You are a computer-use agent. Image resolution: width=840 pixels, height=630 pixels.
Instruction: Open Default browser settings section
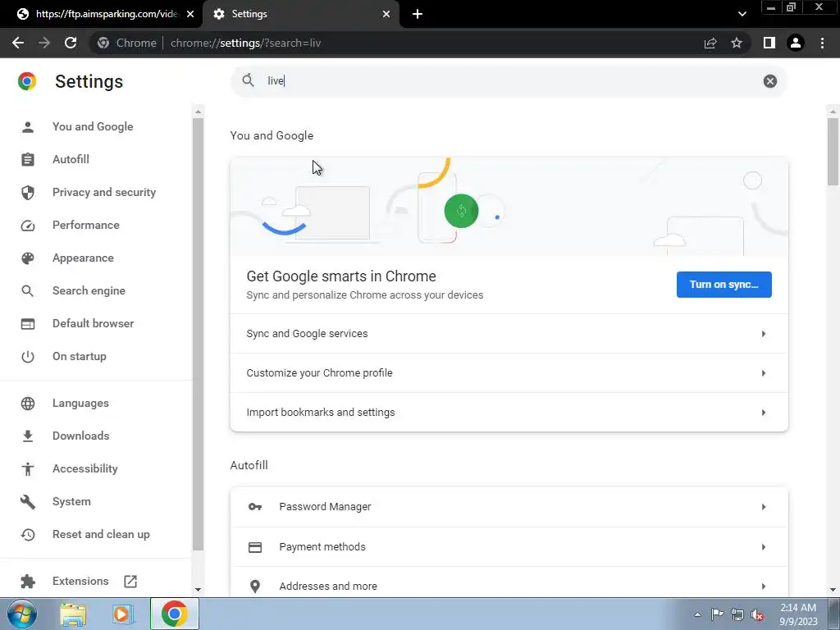coord(95,323)
